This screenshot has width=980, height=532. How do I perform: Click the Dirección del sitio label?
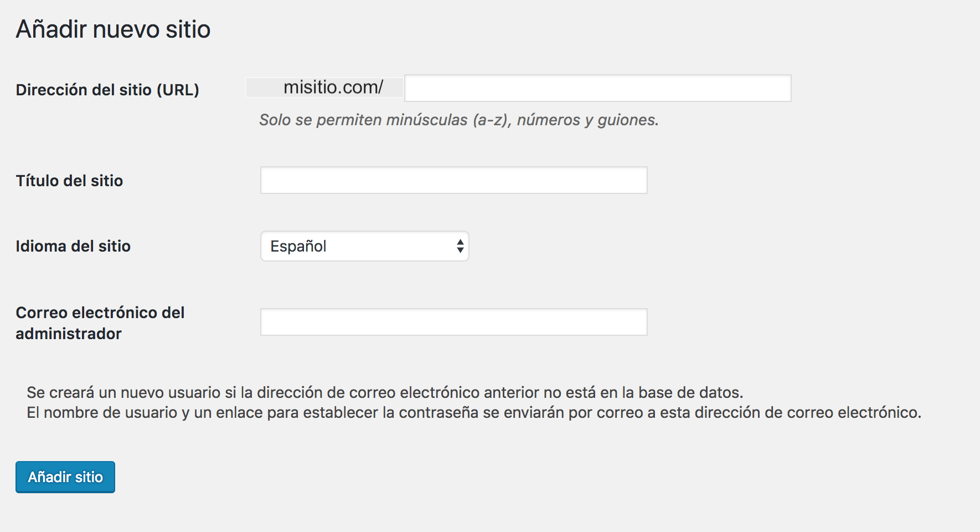107,90
